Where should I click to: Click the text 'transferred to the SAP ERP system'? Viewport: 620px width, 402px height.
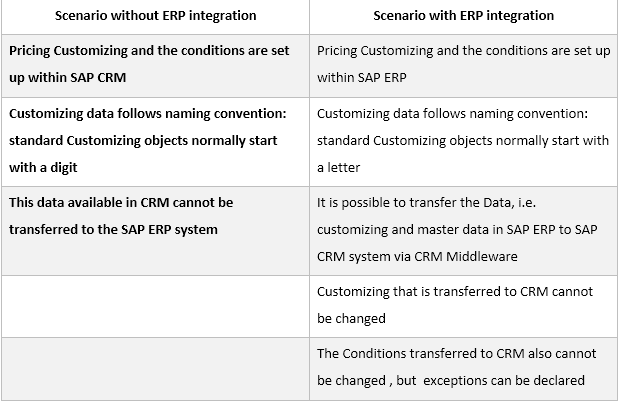[x=113, y=230]
